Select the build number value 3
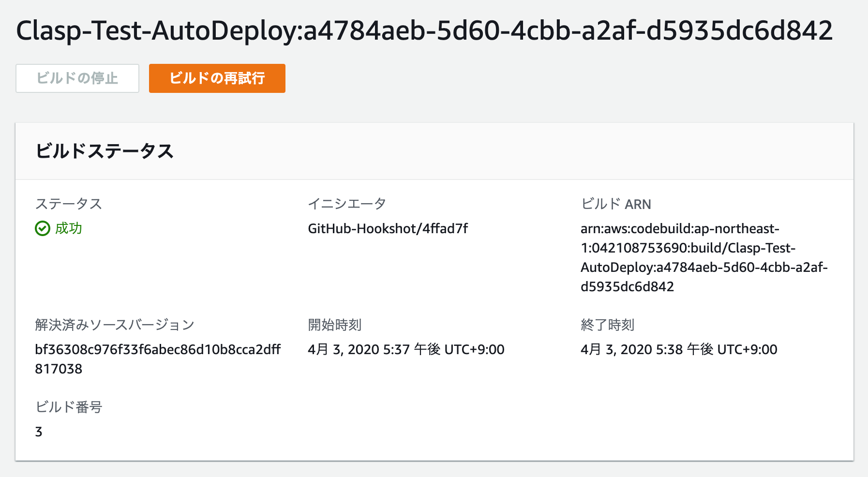 39,432
